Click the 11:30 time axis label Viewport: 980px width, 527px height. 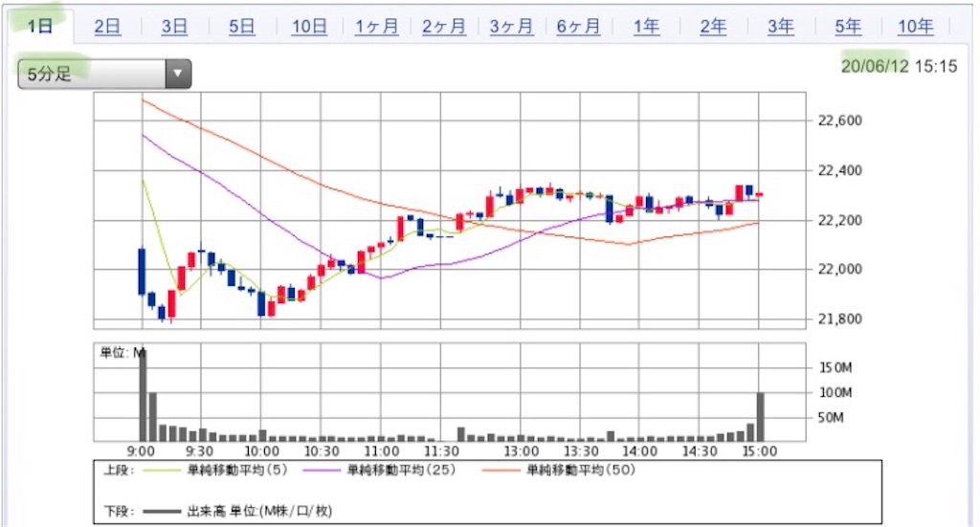click(441, 450)
